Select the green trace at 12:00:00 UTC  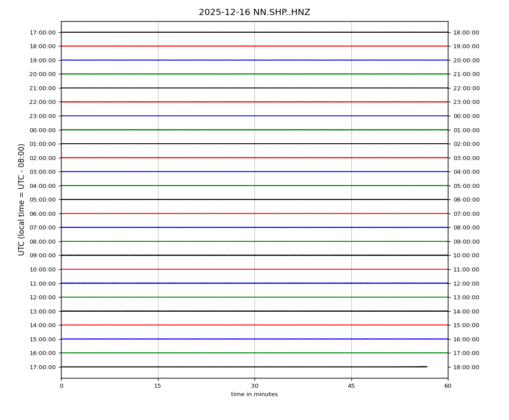254,297
